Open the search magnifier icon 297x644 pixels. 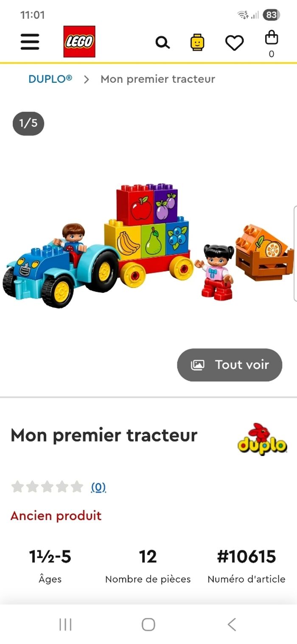pyautogui.click(x=163, y=42)
